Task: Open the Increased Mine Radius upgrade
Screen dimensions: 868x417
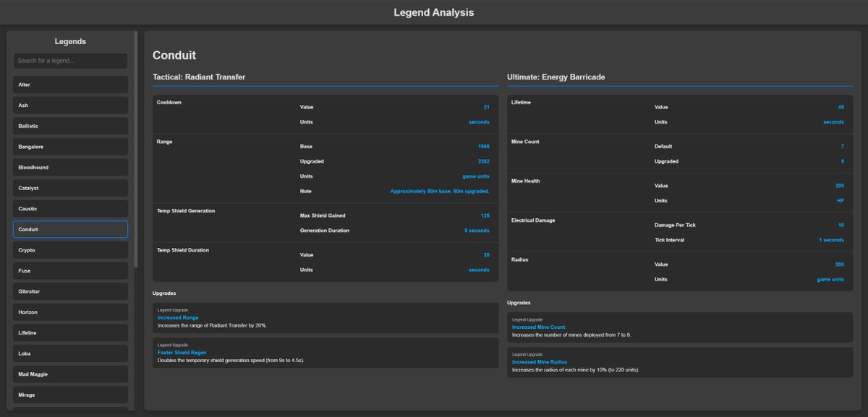Action: point(540,361)
